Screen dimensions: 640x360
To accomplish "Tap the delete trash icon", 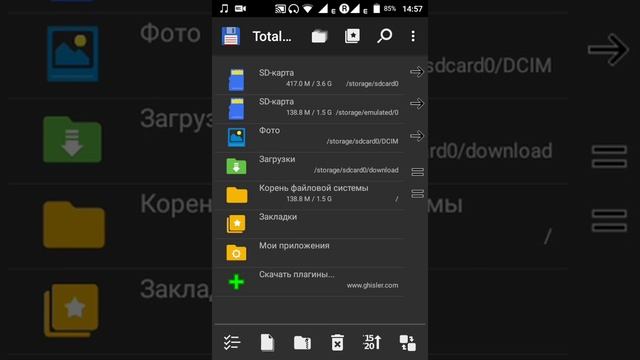I will tap(337, 342).
